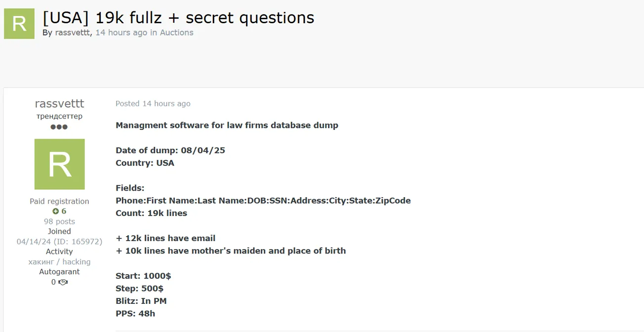Click the "Paid registration" badge
The height and width of the screenshot is (332, 644).
coord(59,201)
